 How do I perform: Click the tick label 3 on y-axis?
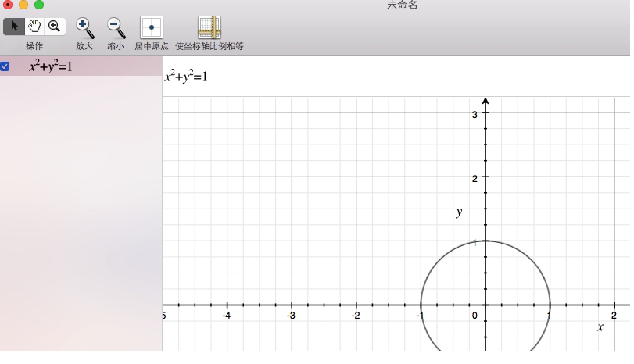point(475,114)
